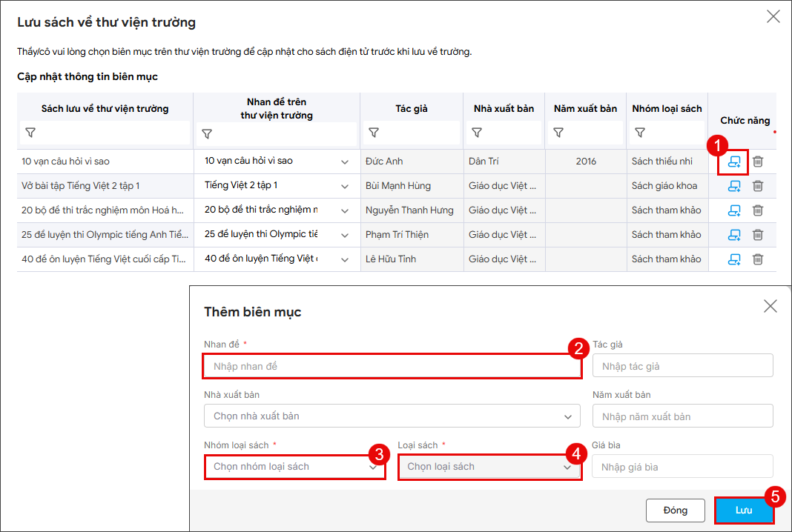Click filter icon under Nhà xuất bản column
Screen dimensions: 792x532
point(477,133)
